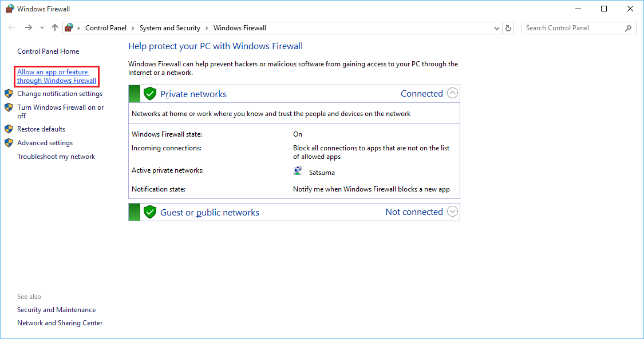Click the Satsuma network icon
Screen dimensions: 644x339
(297, 170)
